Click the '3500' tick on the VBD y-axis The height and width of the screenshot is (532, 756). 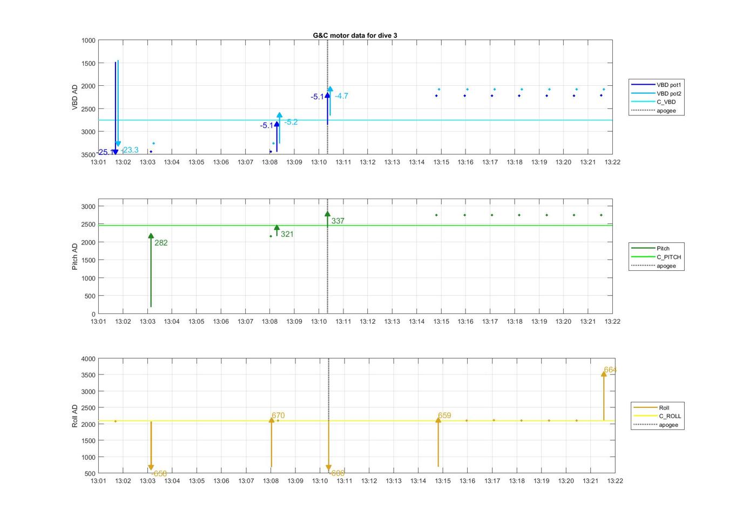click(x=89, y=155)
